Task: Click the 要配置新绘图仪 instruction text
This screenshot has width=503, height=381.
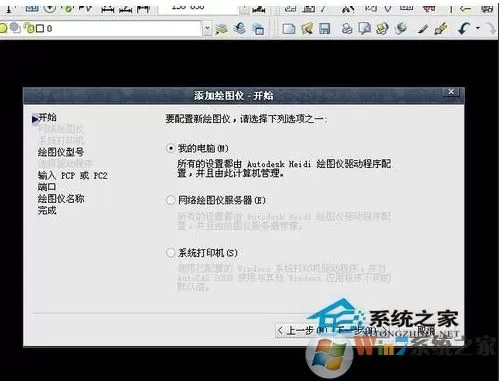Action: click(x=246, y=119)
